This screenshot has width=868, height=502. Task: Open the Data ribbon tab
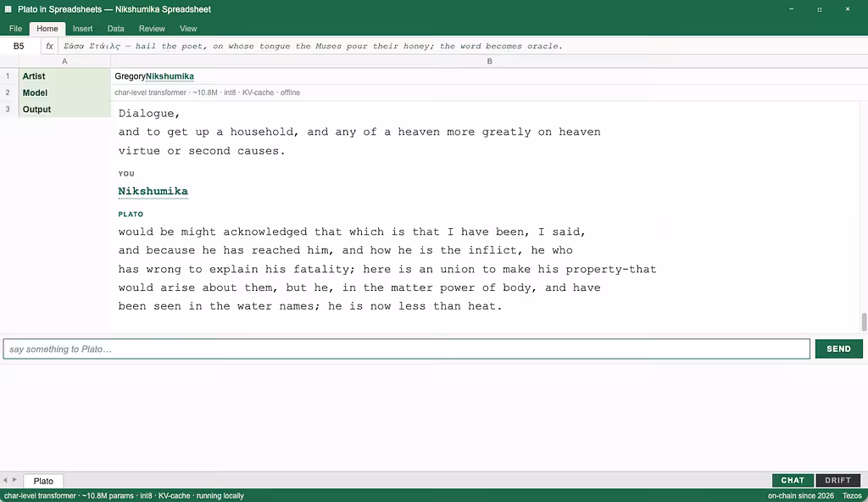point(115,28)
